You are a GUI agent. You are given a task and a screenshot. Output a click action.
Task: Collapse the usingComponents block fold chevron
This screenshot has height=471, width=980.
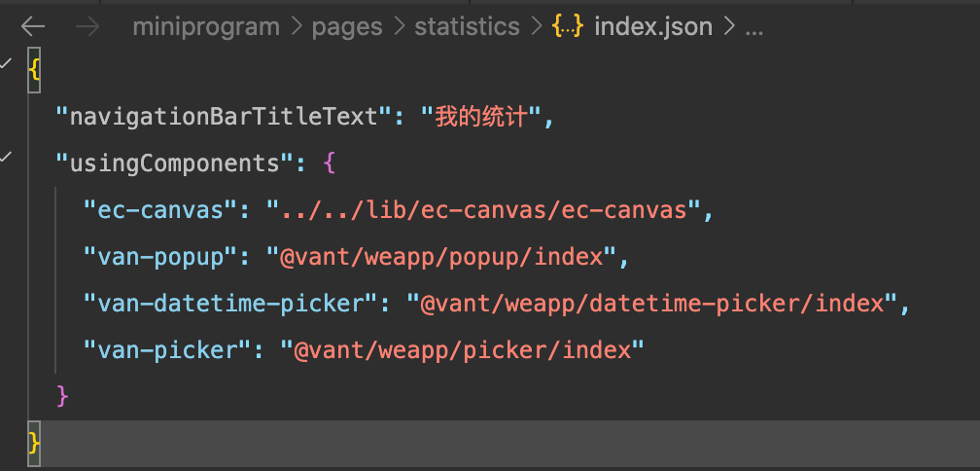tap(6, 157)
